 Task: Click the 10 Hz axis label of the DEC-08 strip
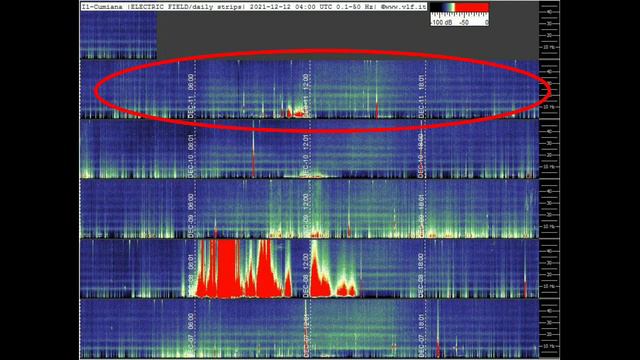[x=550, y=287]
